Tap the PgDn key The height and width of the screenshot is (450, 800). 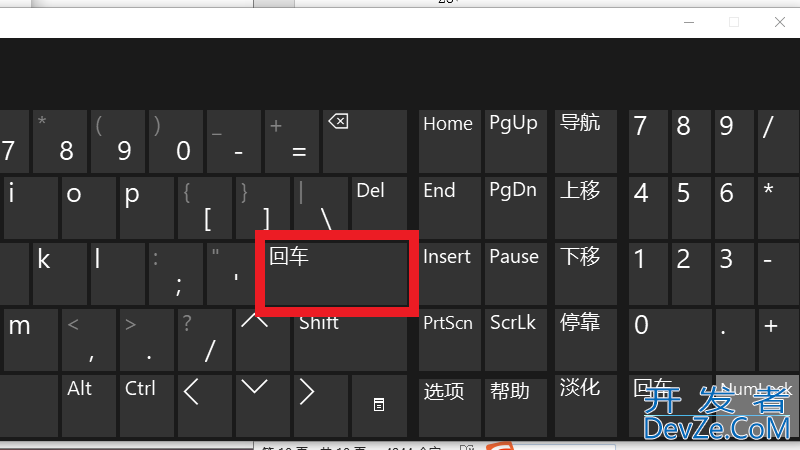pyautogui.click(x=515, y=208)
